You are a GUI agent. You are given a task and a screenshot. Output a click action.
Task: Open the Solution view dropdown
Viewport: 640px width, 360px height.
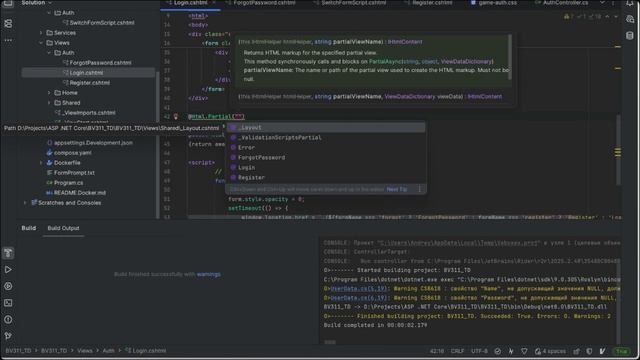(37, 3)
